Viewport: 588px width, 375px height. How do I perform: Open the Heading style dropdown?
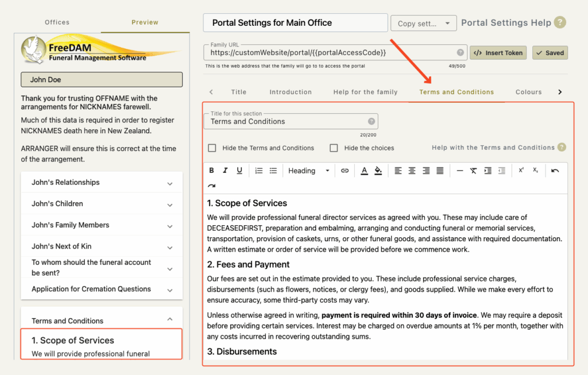click(308, 171)
